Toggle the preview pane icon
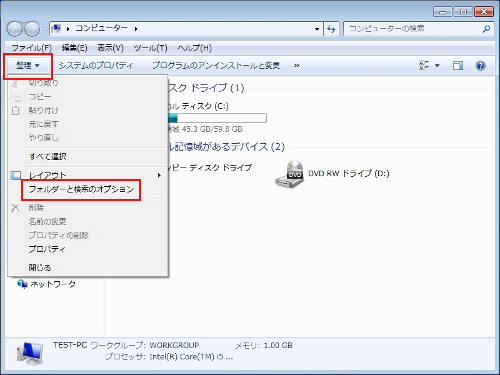The image size is (500, 375). 458,65
